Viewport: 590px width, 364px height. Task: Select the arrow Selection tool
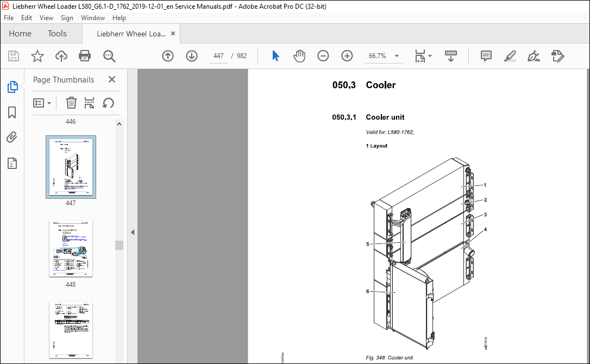tap(275, 56)
